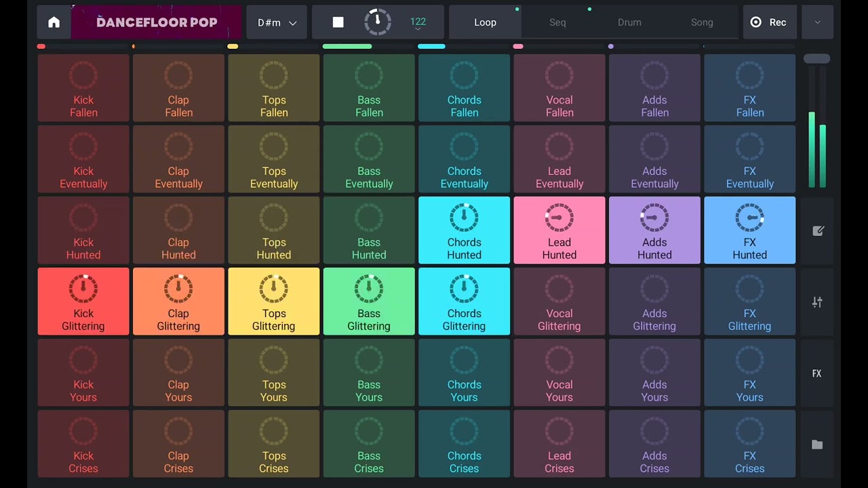Screen dimensions: 868x488
Task: Open the D#m key selector
Action: coord(277,22)
